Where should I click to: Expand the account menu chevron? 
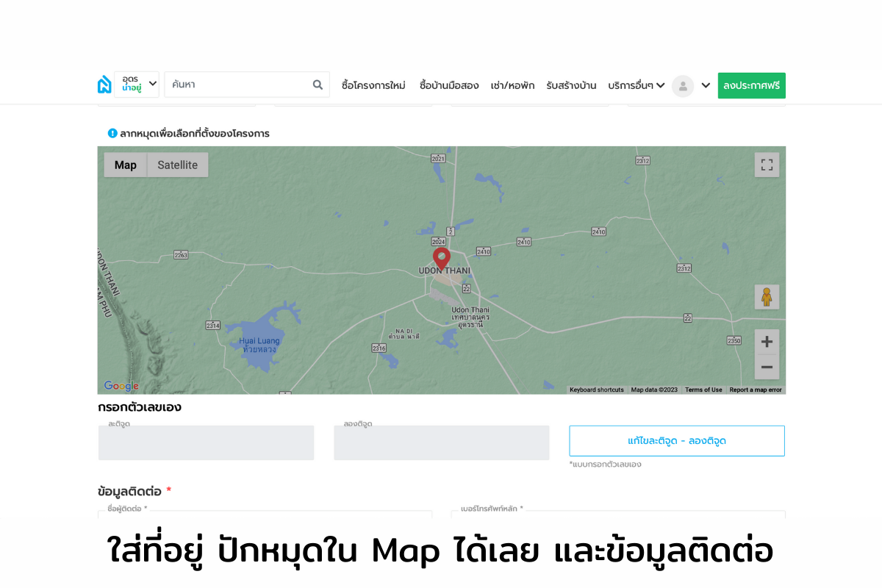click(706, 85)
